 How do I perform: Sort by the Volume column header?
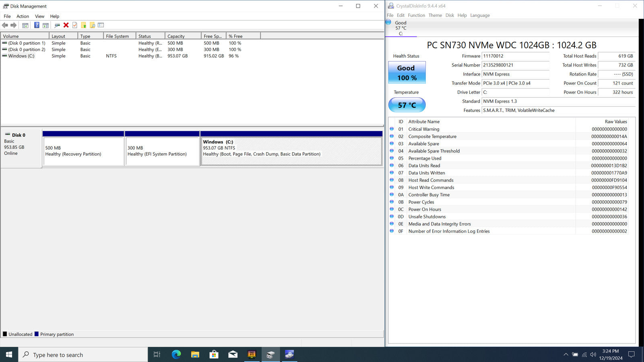(x=25, y=36)
